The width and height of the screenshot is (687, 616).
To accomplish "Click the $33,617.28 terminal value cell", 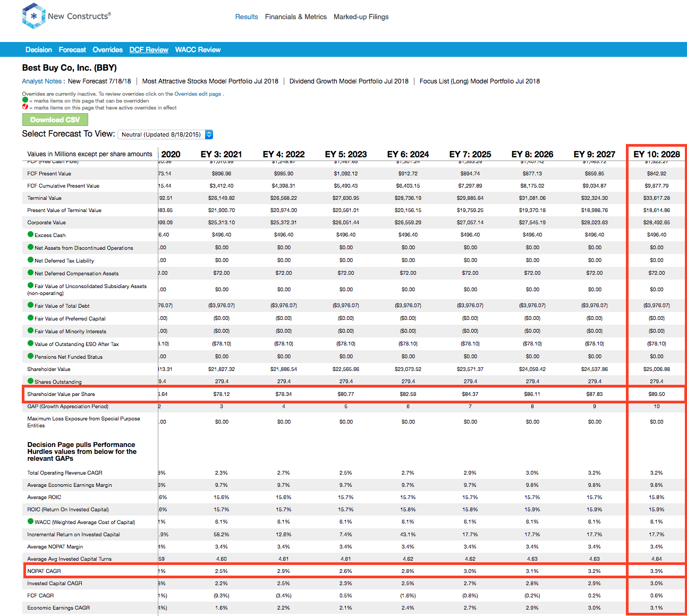I will click(657, 198).
